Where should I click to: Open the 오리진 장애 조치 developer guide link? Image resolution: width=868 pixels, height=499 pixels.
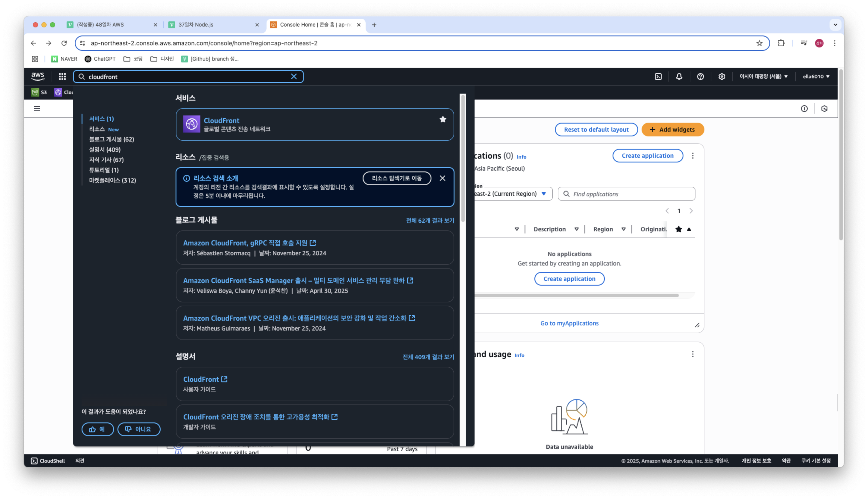point(260,417)
